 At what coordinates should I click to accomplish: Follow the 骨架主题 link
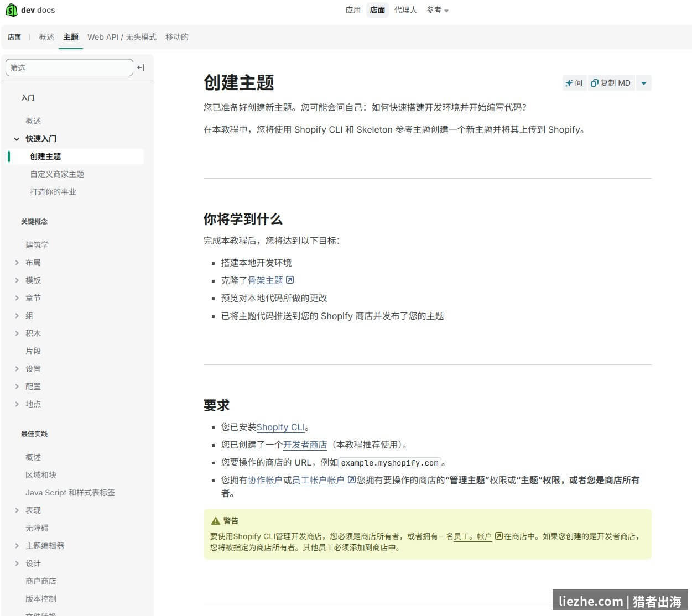coord(266,280)
